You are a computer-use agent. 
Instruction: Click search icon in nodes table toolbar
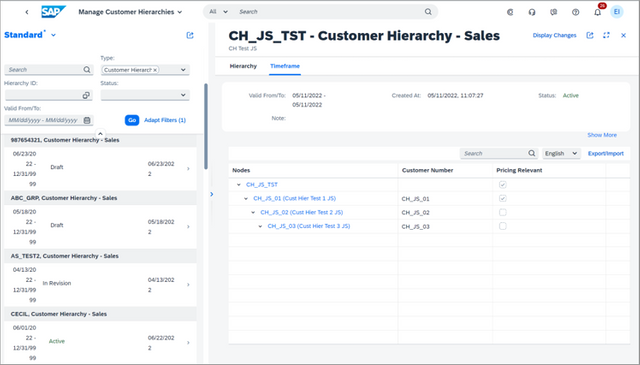coord(532,154)
